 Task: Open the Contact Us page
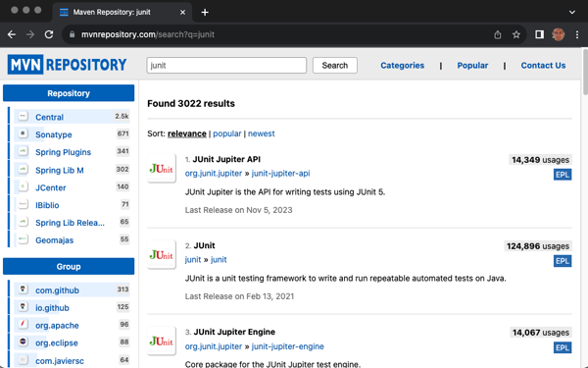(543, 66)
